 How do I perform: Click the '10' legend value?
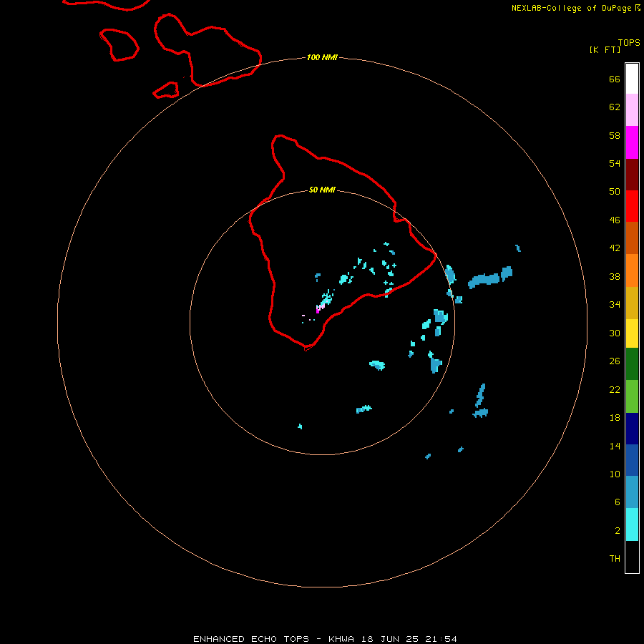(615, 474)
